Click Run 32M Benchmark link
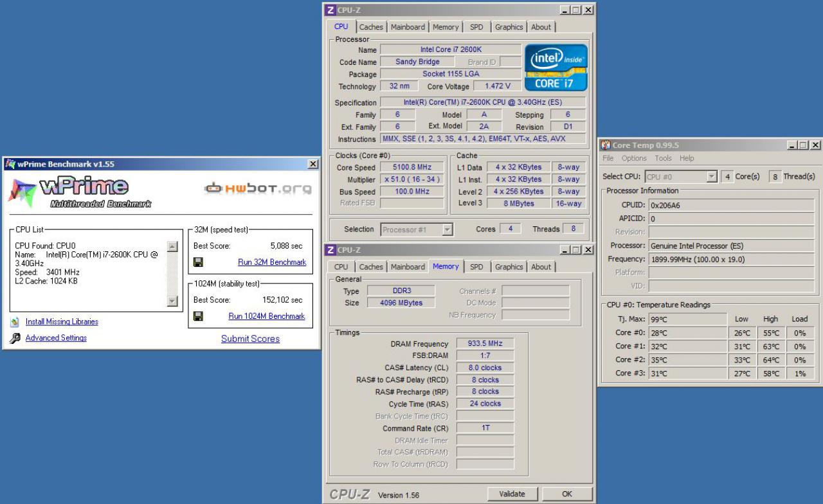 pos(272,262)
